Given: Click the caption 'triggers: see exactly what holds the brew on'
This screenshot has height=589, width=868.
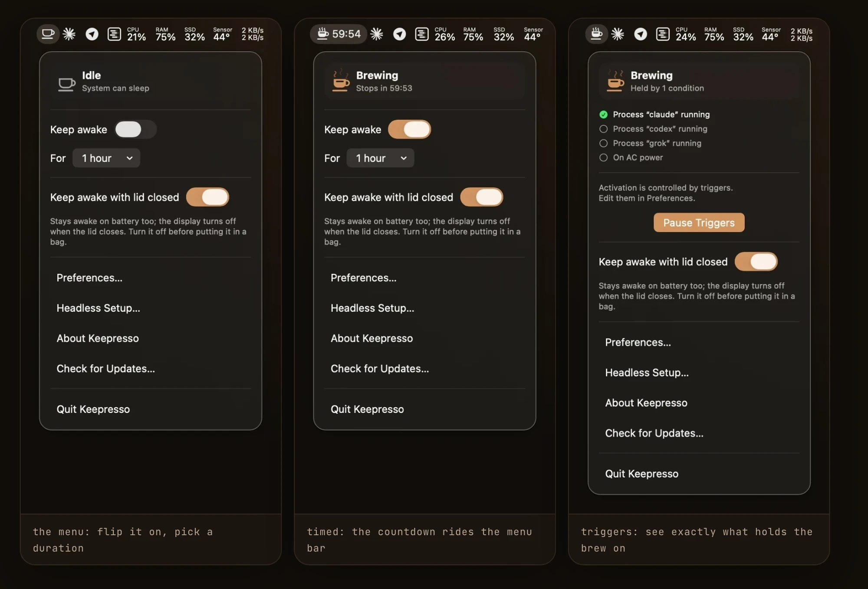Looking at the screenshot, I should click(x=697, y=540).
